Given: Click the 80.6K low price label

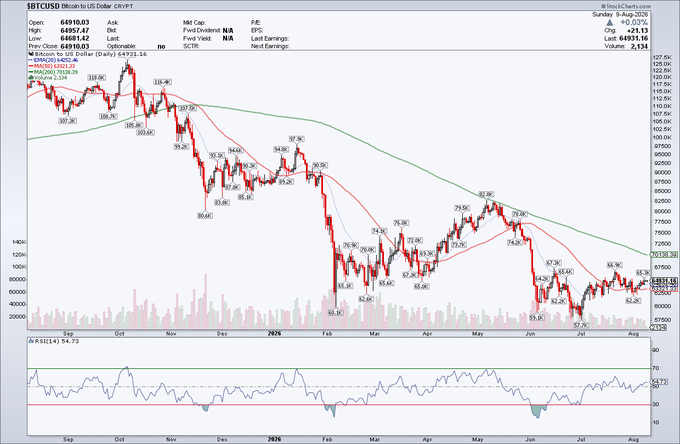Looking at the screenshot, I should click(205, 215).
